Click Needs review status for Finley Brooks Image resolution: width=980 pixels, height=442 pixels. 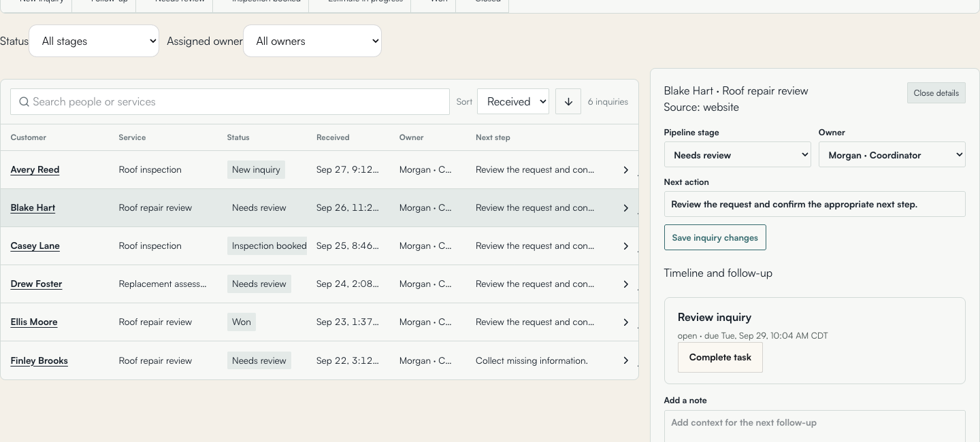(259, 360)
